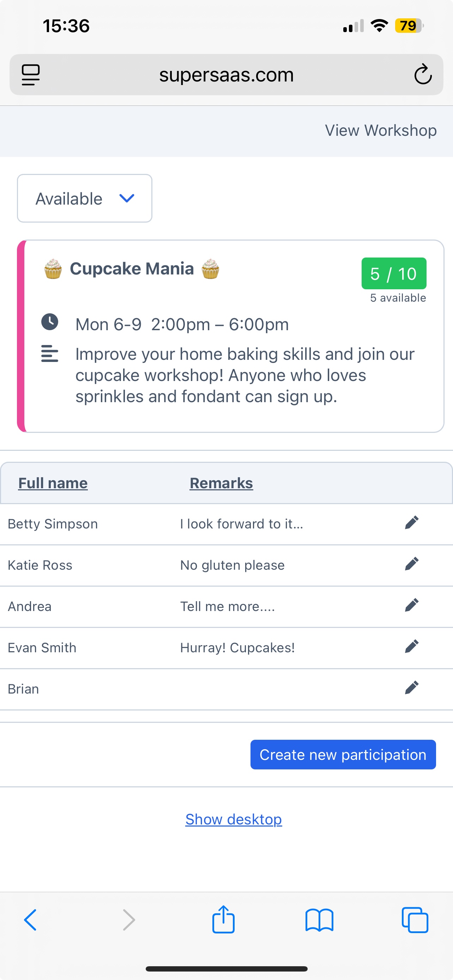The width and height of the screenshot is (453, 980).
Task: Sort the table by Full name
Action: tap(53, 482)
